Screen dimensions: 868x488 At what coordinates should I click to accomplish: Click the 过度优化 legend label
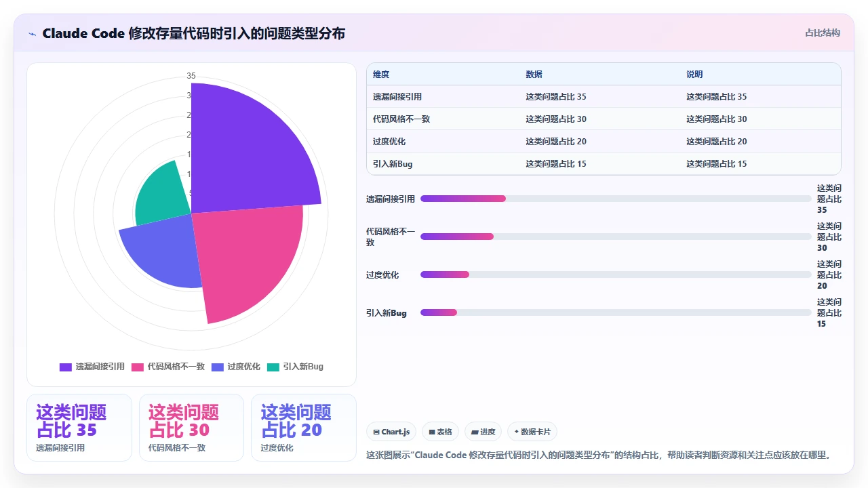tap(243, 367)
